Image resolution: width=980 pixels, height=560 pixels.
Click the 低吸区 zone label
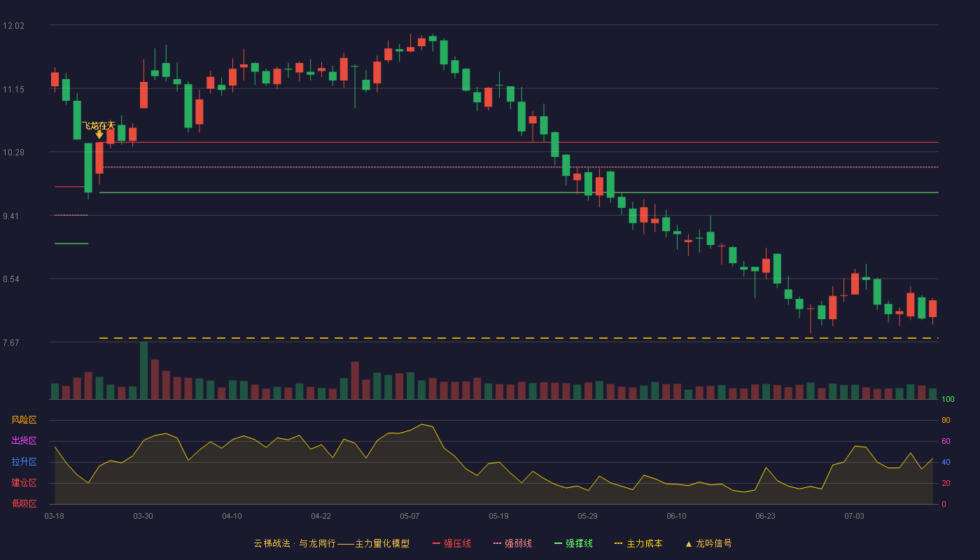[24, 503]
